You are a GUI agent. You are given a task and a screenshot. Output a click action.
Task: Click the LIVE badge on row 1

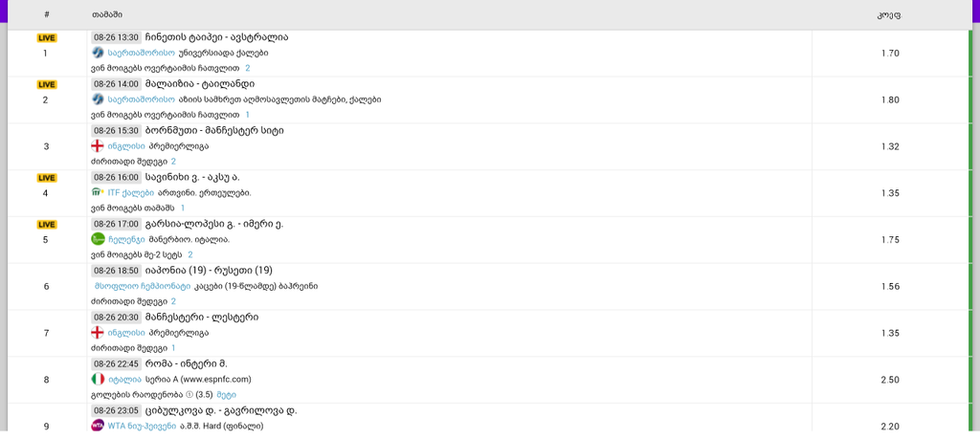46,38
